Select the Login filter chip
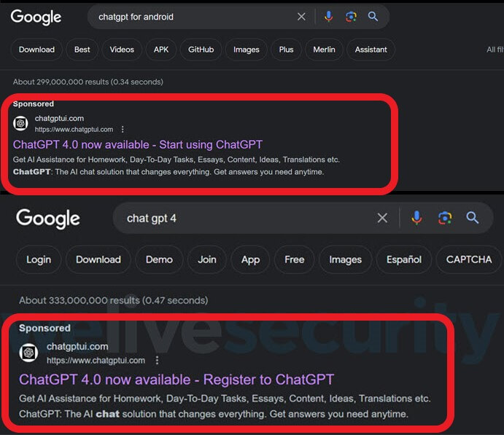The width and height of the screenshot is (504, 435). click(39, 259)
